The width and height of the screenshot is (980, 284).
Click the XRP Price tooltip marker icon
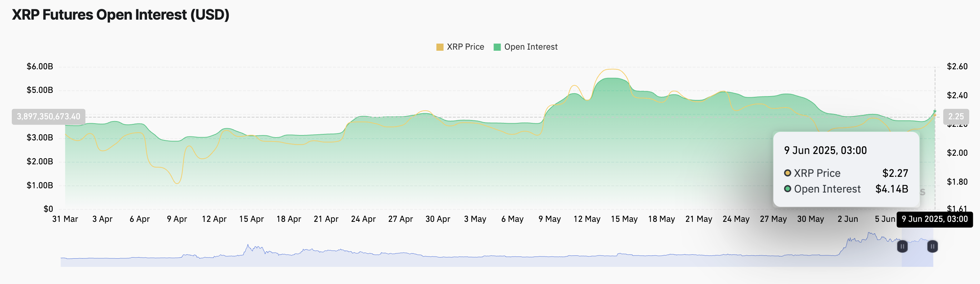click(x=788, y=173)
